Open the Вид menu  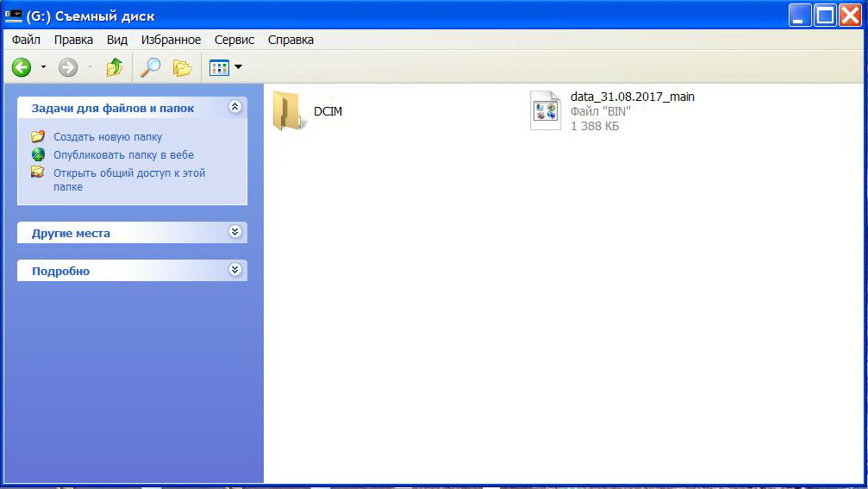click(117, 40)
